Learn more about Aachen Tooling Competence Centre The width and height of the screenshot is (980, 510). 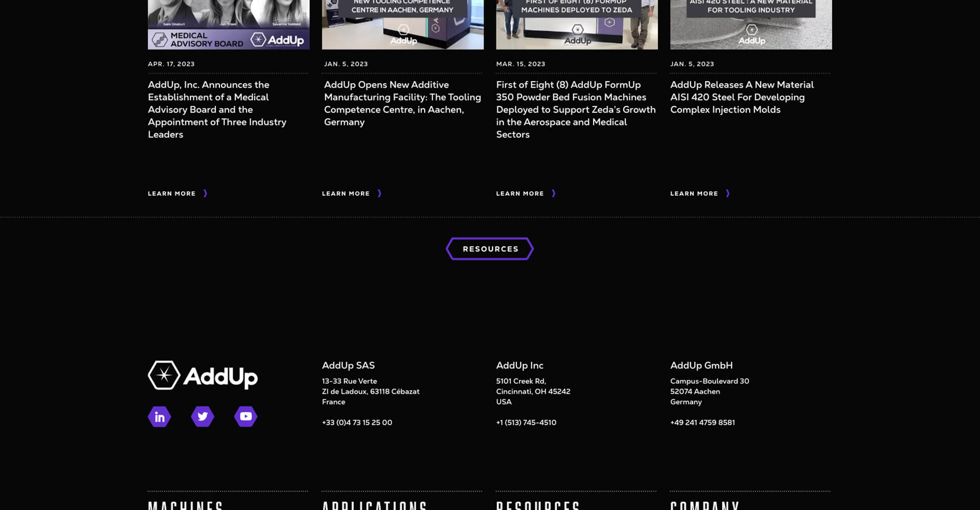click(346, 194)
